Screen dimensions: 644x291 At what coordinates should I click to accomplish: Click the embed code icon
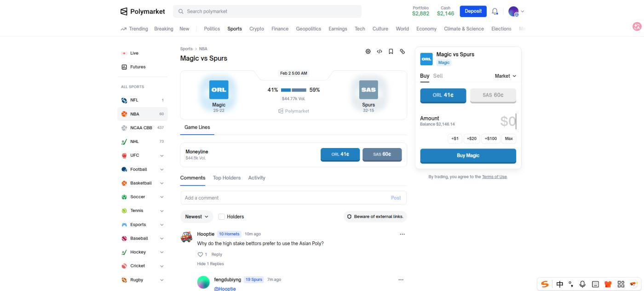[x=379, y=51]
